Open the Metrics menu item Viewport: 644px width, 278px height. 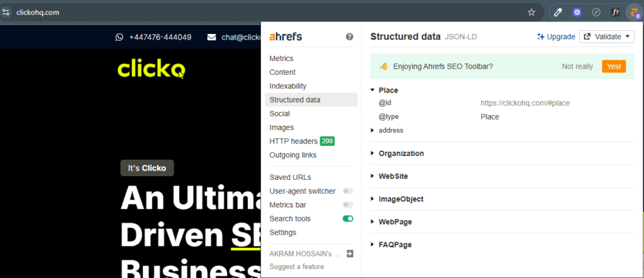281,58
